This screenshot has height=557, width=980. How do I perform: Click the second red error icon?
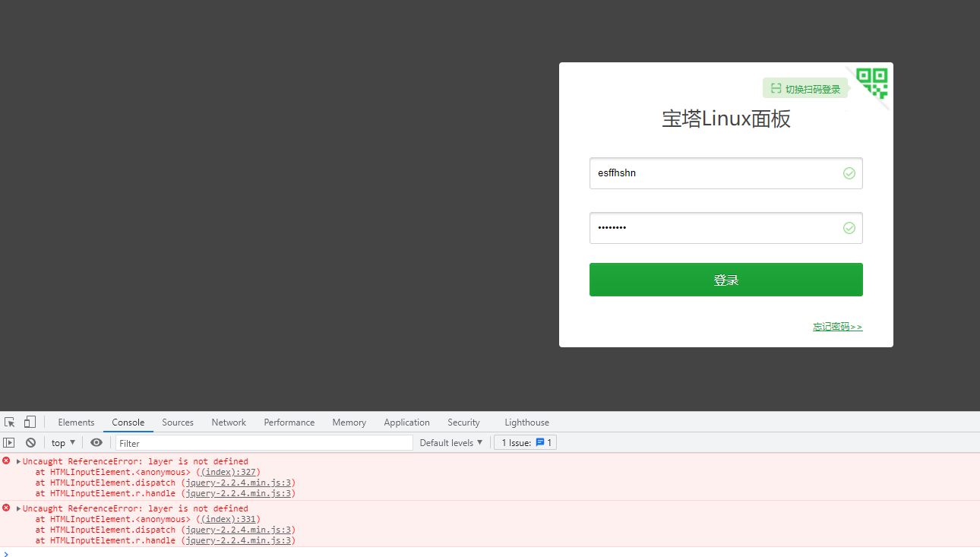tap(6, 508)
